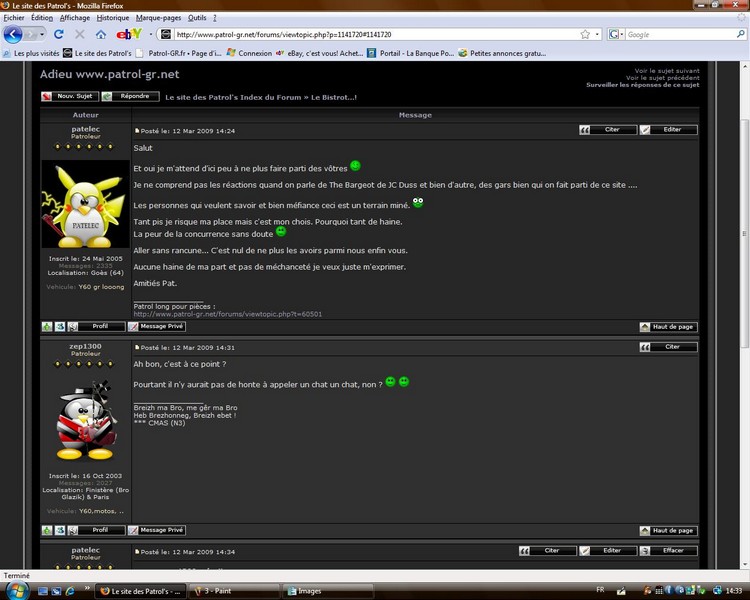Open Voir le sujet suivant link
Viewport: 750px width, 600px height.
667,71
